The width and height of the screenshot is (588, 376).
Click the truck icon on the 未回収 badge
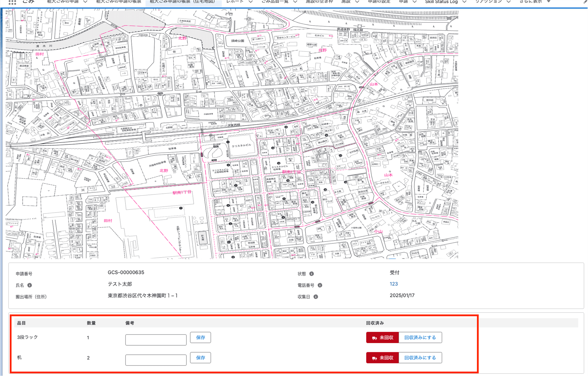click(x=374, y=337)
